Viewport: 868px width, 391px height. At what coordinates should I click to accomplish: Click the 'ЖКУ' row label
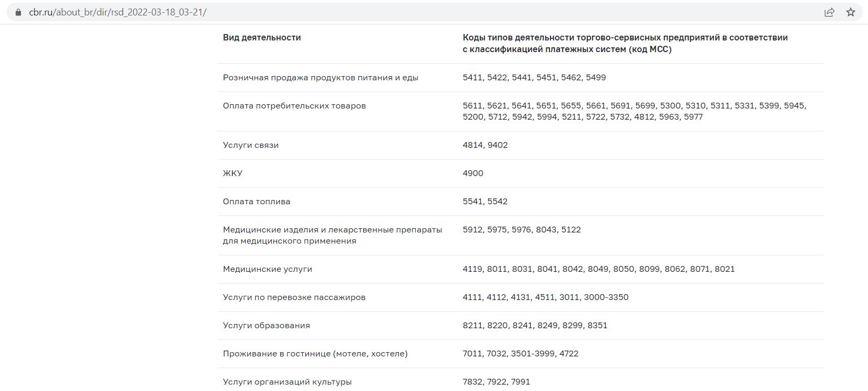[232, 173]
